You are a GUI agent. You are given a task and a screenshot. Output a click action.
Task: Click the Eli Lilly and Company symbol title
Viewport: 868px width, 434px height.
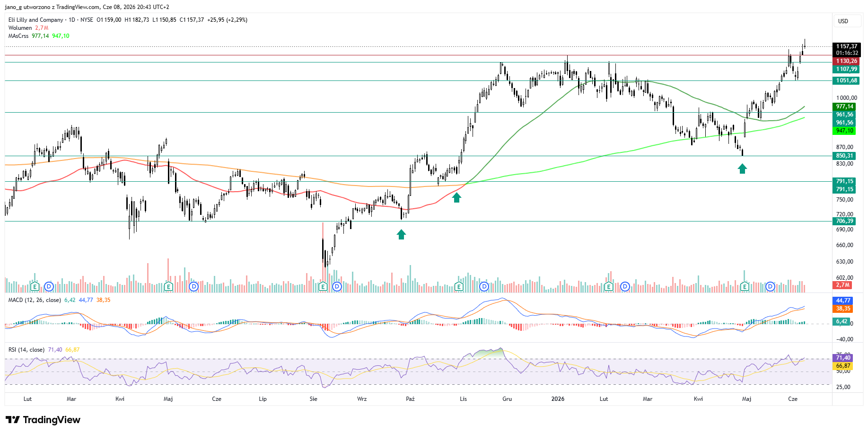(x=36, y=20)
